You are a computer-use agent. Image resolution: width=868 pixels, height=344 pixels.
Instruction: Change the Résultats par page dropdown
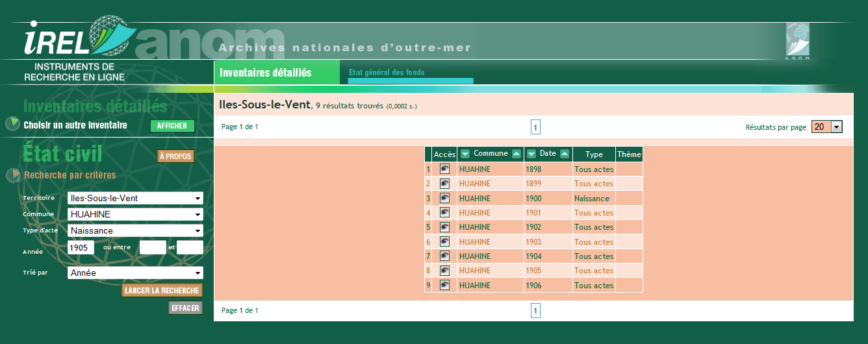coord(826,127)
